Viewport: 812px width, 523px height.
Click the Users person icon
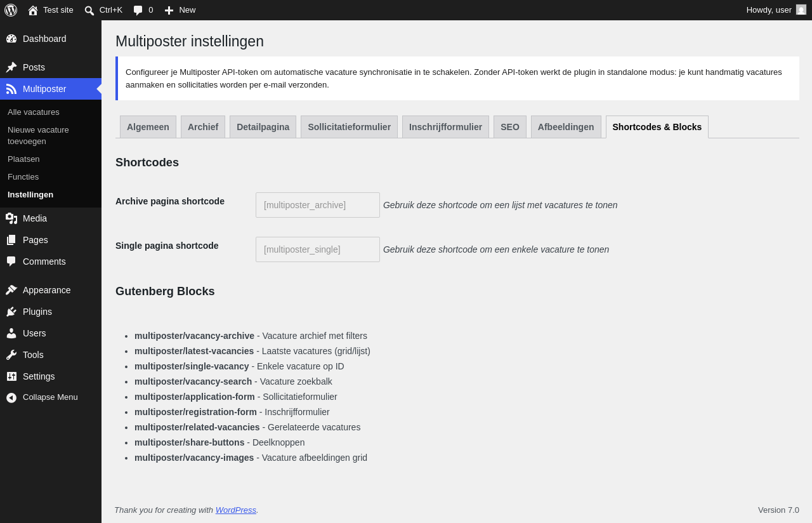pyautogui.click(x=11, y=333)
